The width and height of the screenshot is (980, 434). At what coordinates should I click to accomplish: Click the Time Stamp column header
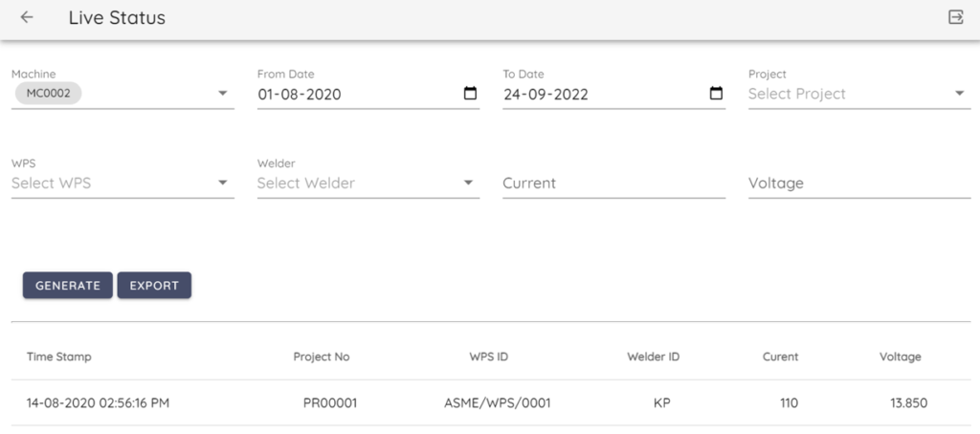[59, 357]
